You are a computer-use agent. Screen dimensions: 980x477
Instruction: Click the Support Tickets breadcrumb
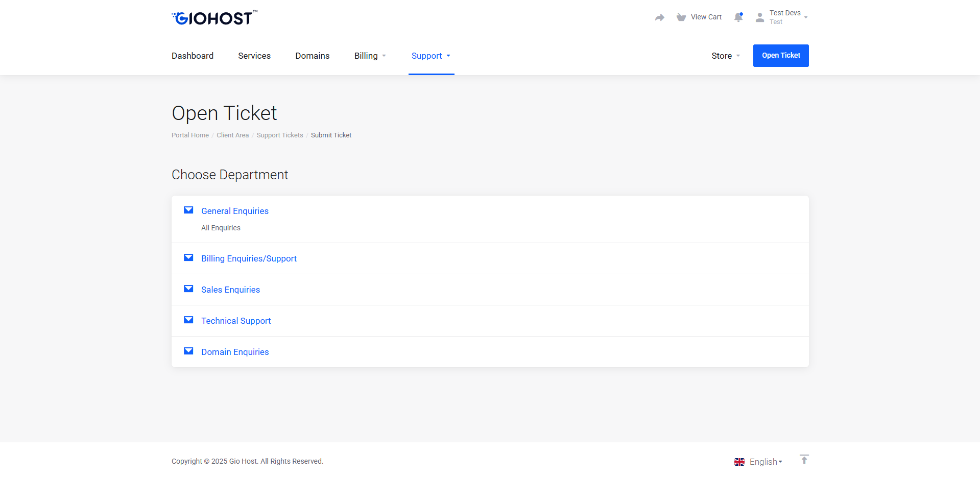point(280,135)
